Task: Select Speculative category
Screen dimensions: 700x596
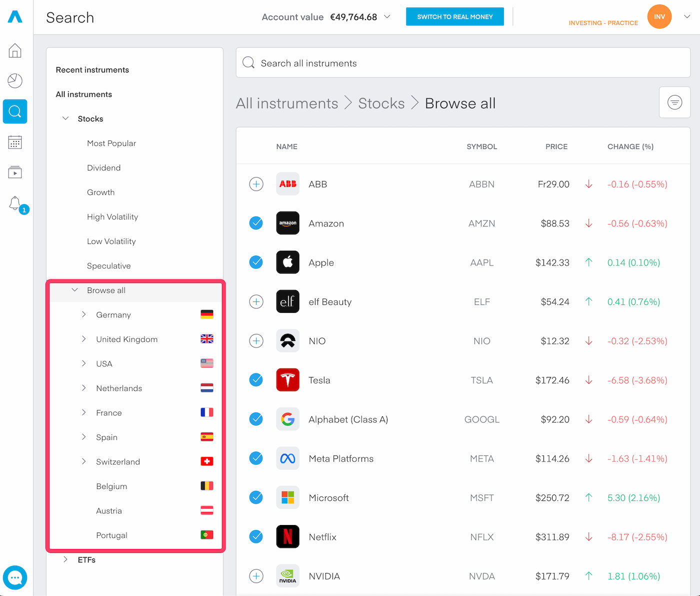Action: click(x=108, y=265)
